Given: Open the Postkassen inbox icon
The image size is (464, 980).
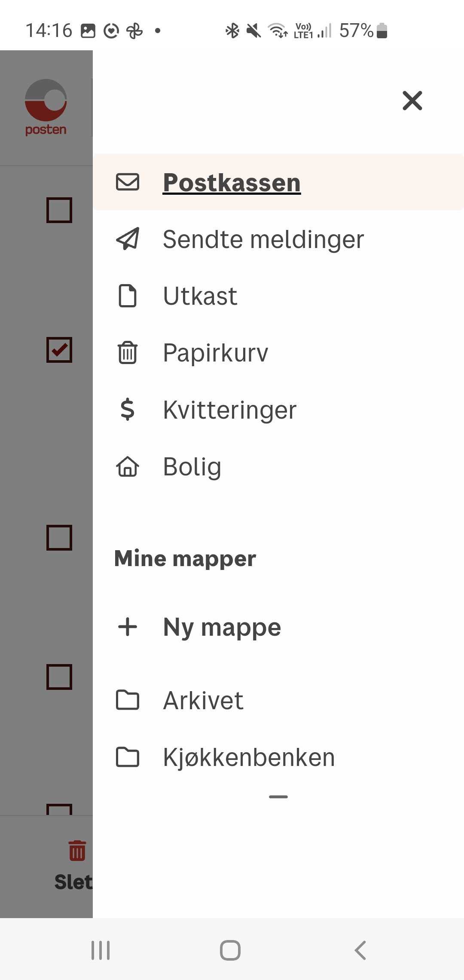Looking at the screenshot, I should (x=128, y=182).
